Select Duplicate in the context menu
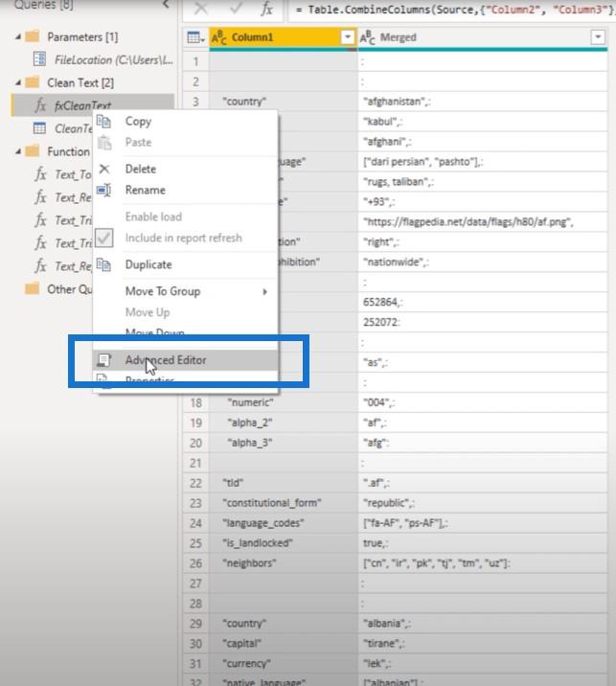The width and height of the screenshot is (616, 686). coord(148,264)
